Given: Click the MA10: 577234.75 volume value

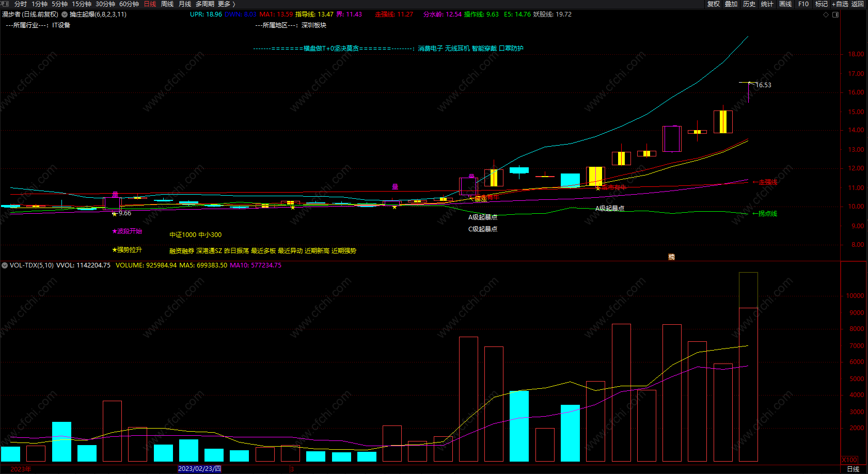Looking at the screenshot, I should (x=256, y=265).
